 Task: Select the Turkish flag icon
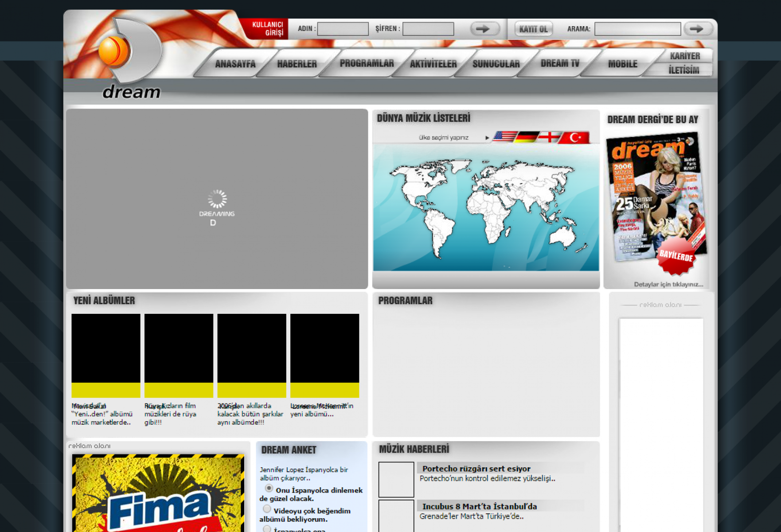pos(575,137)
